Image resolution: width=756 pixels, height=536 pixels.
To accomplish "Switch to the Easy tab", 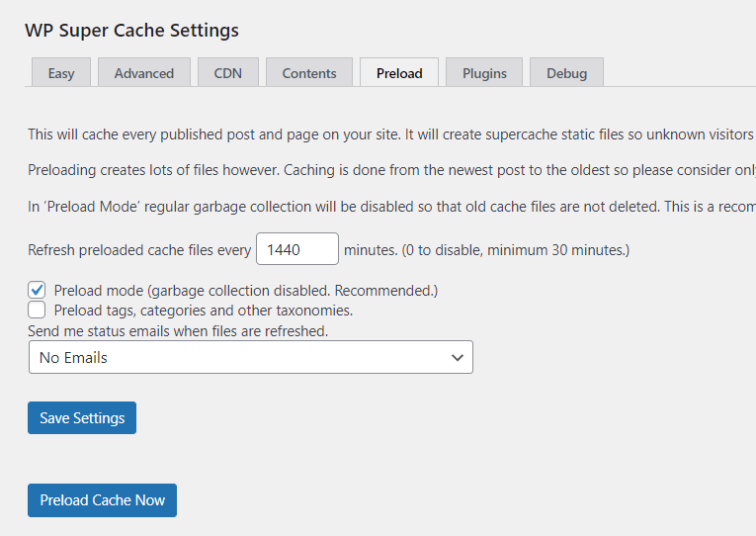I will tap(61, 73).
